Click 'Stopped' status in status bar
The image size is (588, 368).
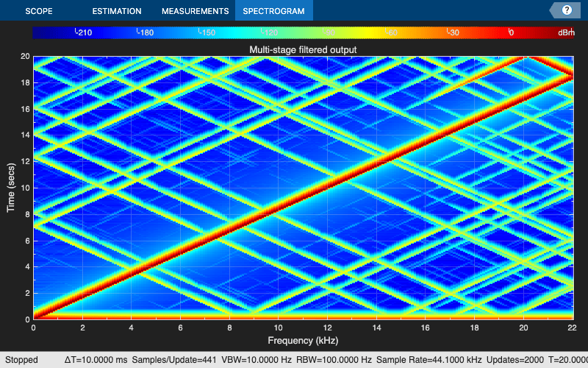(21, 360)
